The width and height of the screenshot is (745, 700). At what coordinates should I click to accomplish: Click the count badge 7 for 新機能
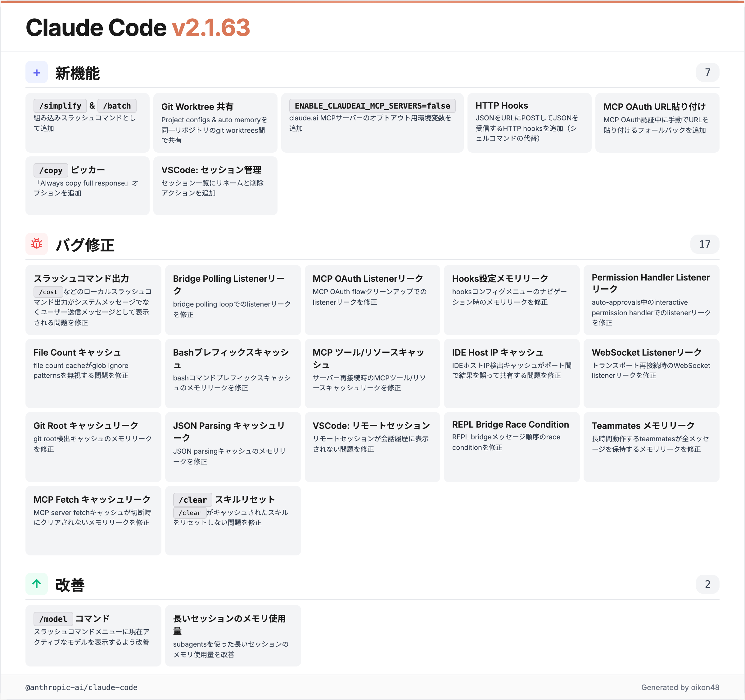click(x=707, y=72)
